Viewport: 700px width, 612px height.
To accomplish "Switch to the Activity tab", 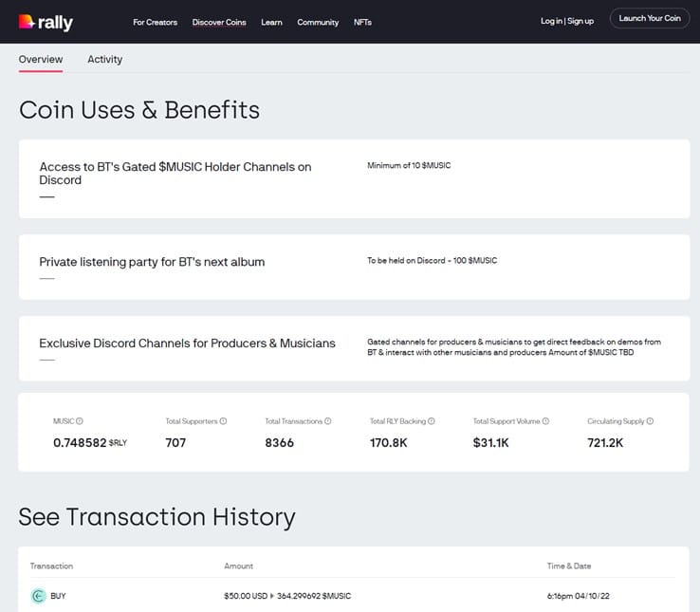I will coord(104,59).
